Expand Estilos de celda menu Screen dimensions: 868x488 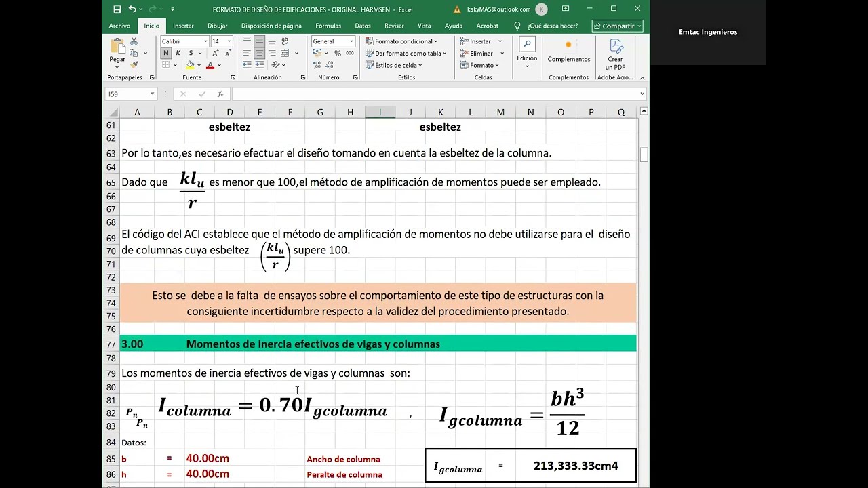pyautogui.click(x=394, y=65)
